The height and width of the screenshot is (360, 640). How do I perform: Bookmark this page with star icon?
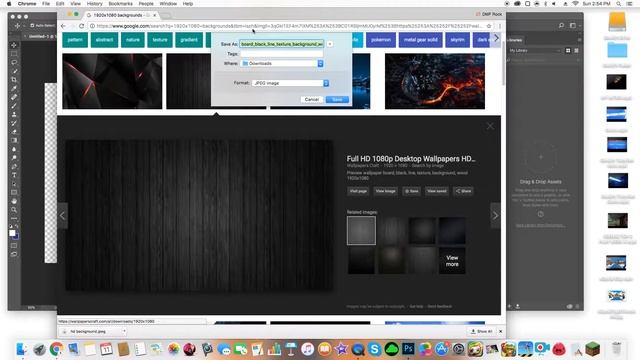pyautogui.click(x=489, y=26)
